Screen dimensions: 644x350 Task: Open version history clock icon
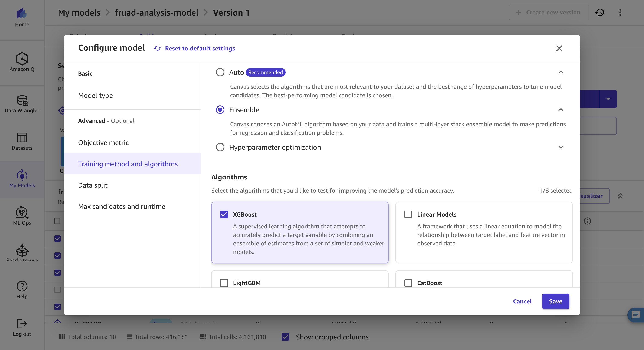coord(600,13)
